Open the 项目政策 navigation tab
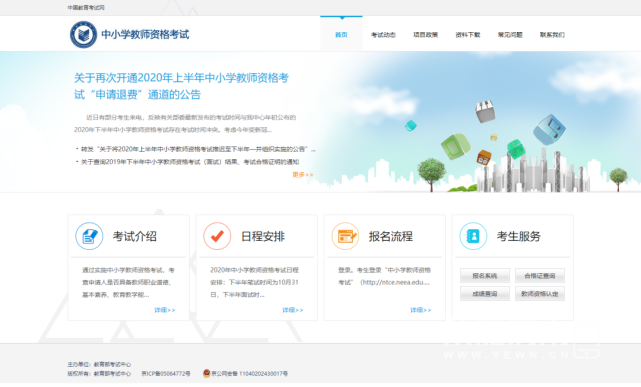The width and height of the screenshot is (641, 387). 426,35
